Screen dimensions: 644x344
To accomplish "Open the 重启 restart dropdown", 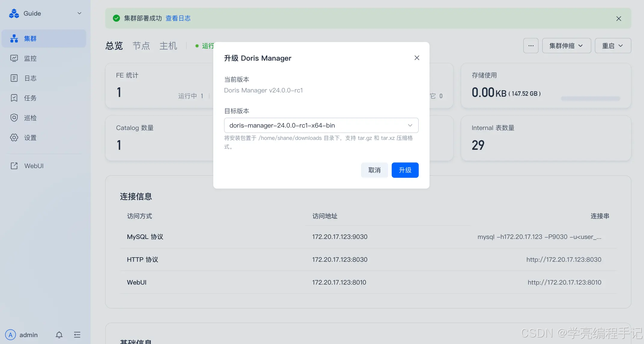I will [x=613, y=45].
